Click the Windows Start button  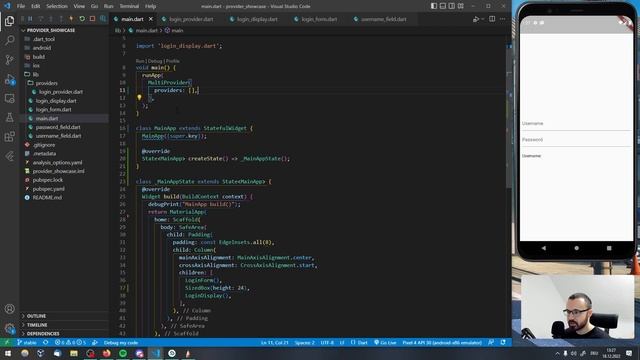click(x=8, y=353)
